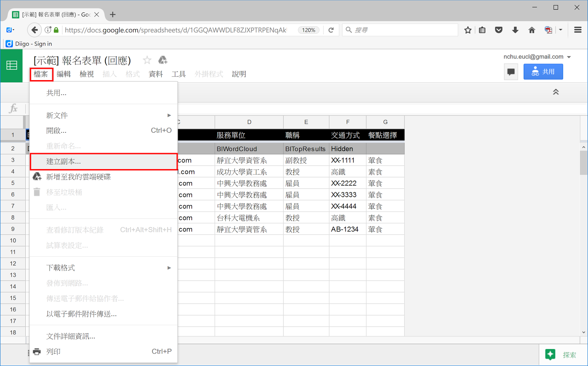Expand the 下載格式 submenu
Viewport: 588px width, 366px height.
coord(104,268)
